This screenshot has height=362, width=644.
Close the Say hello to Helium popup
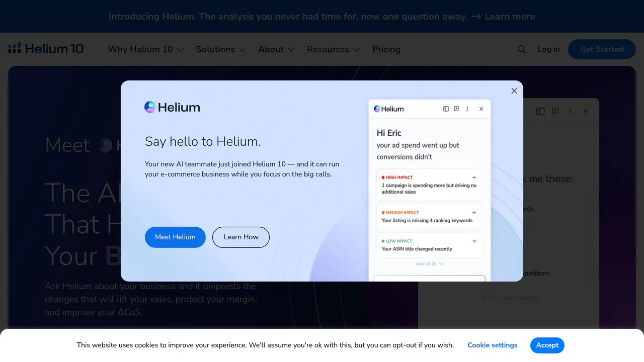point(514,91)
